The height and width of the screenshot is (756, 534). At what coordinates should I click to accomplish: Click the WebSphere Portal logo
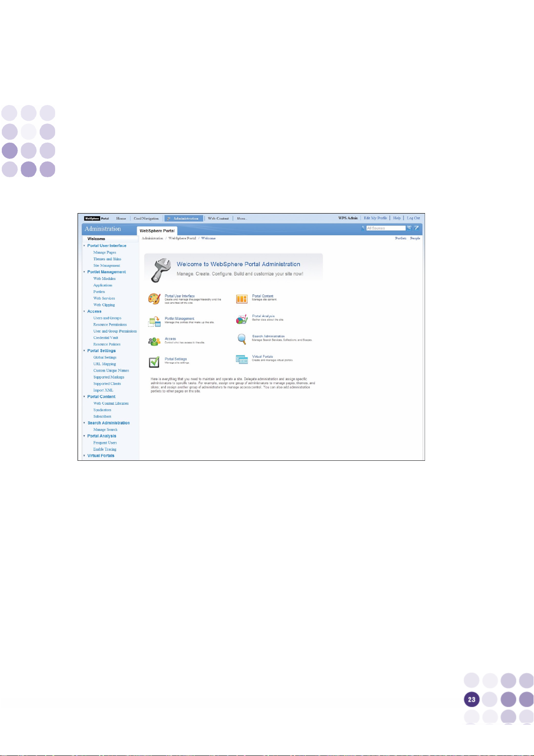(x=97, y=218)
